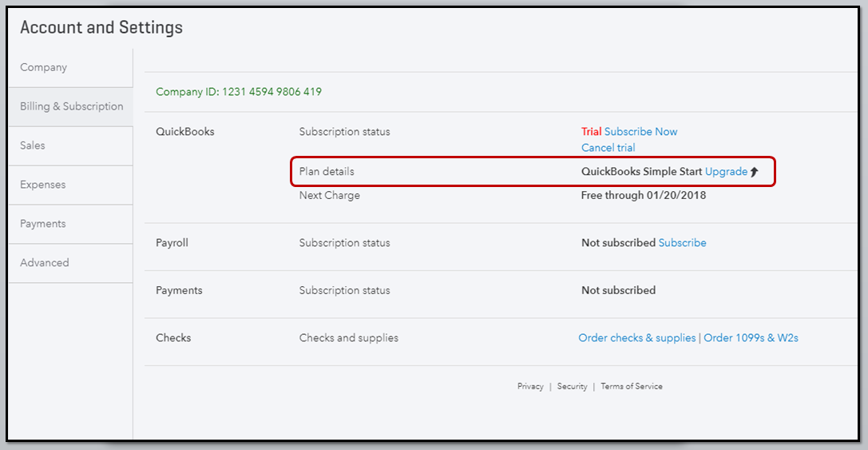Open the Privacy footer link
Screen dimensions: 868x450
(x=530, y=387)
